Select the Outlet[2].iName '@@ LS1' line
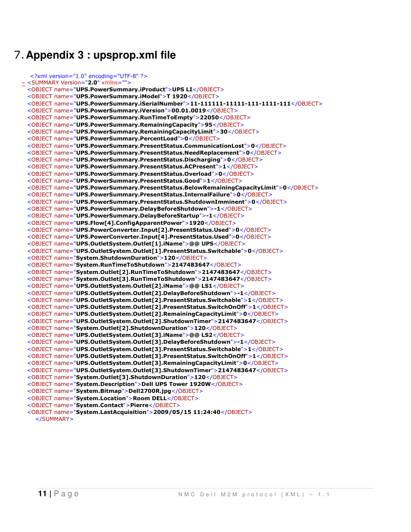Viewport: 411px width, 532px height. point(136,286)
